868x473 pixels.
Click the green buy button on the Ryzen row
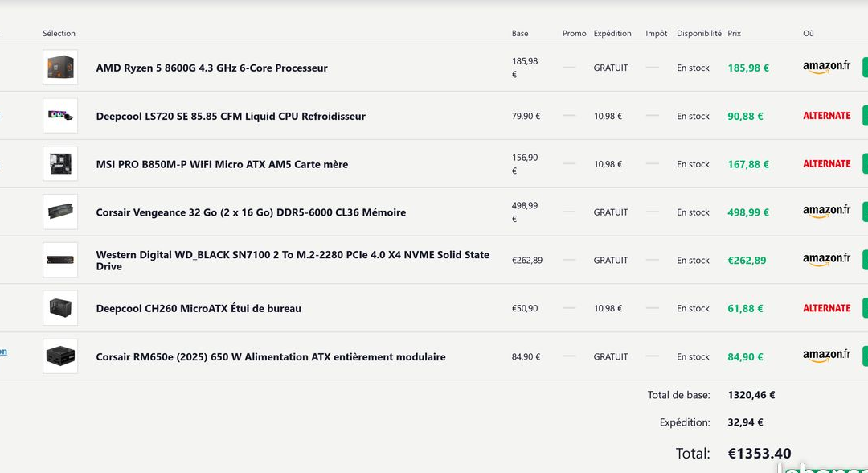865,68
